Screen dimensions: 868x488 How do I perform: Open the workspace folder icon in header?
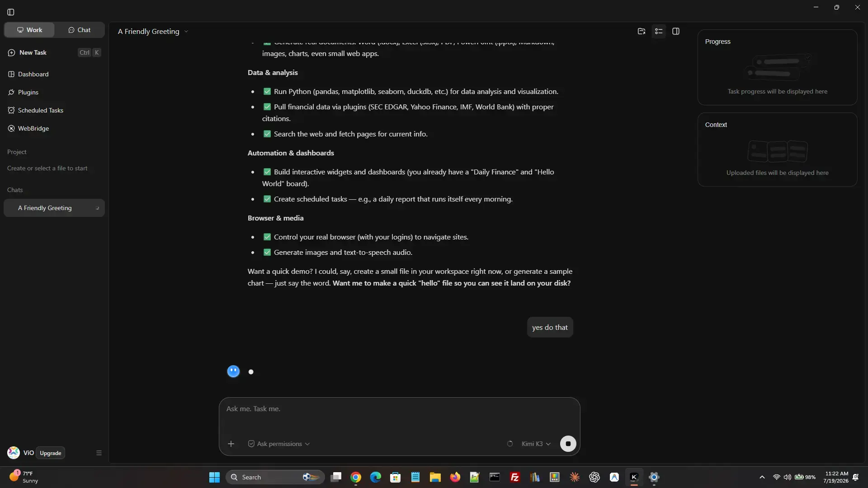(x=641, y=31)
